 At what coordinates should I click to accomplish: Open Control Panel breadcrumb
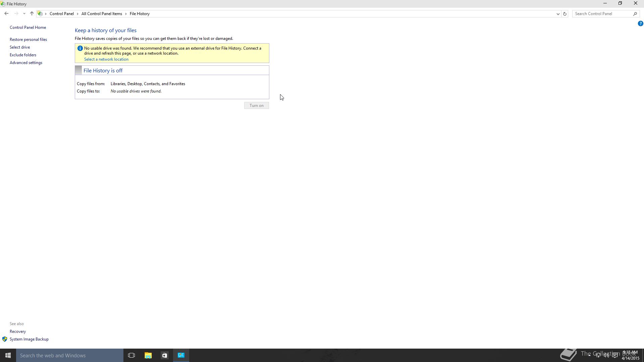point(62,14)
